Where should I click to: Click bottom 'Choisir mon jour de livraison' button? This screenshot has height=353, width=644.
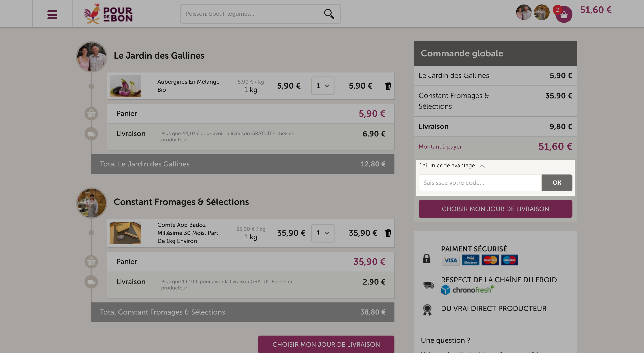point(326,344)
